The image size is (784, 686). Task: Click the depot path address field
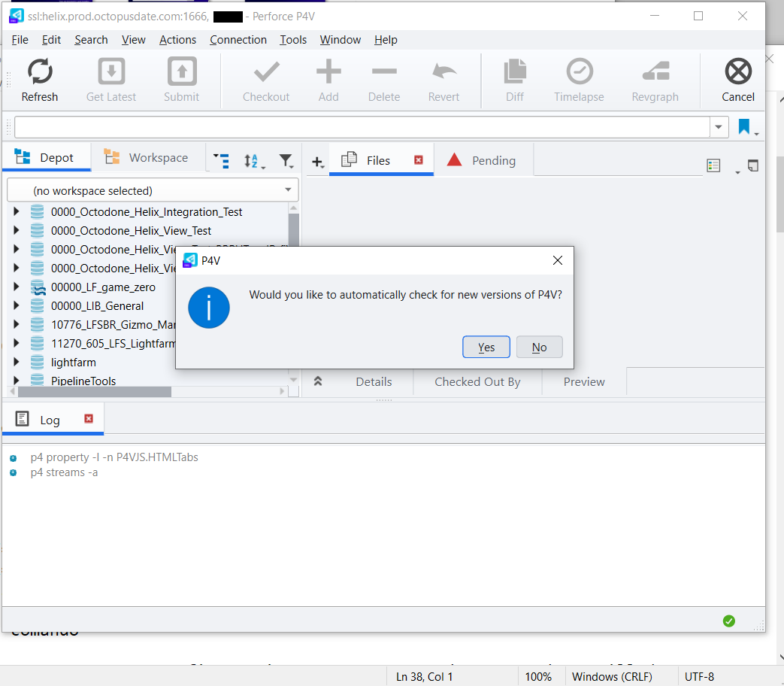click(362, 127)
